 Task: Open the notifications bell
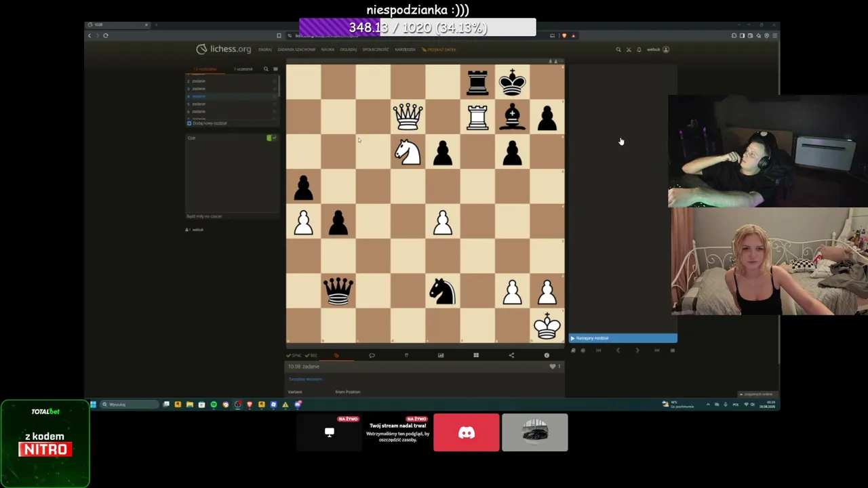pyautogui.click(x=638, y=49)
